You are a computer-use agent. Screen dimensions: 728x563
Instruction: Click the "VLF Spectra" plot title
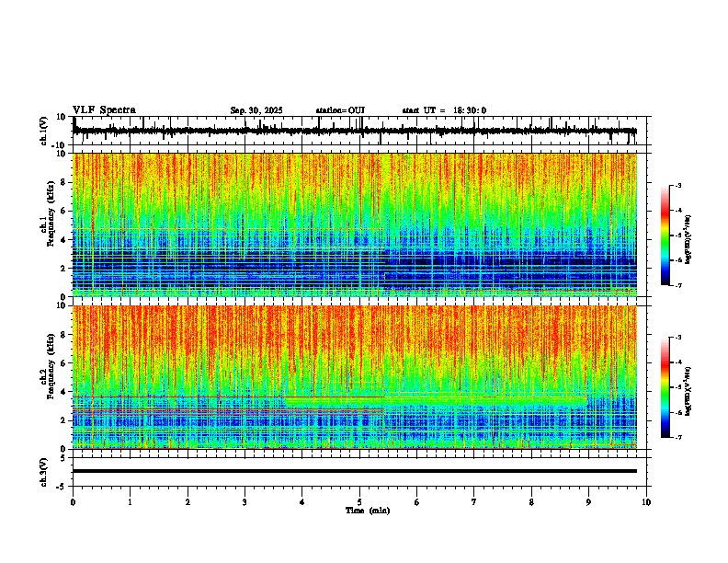coord(104,110)
